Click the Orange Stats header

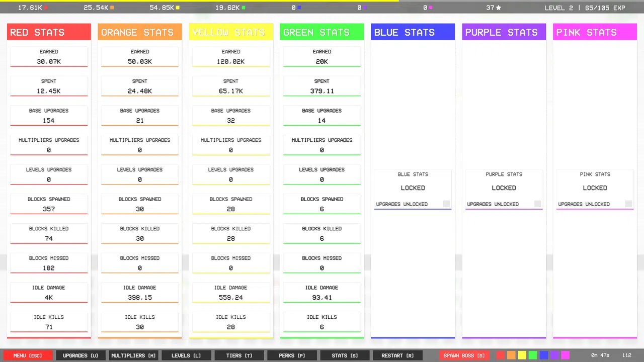pyautogui.click(x=140, y=32)
